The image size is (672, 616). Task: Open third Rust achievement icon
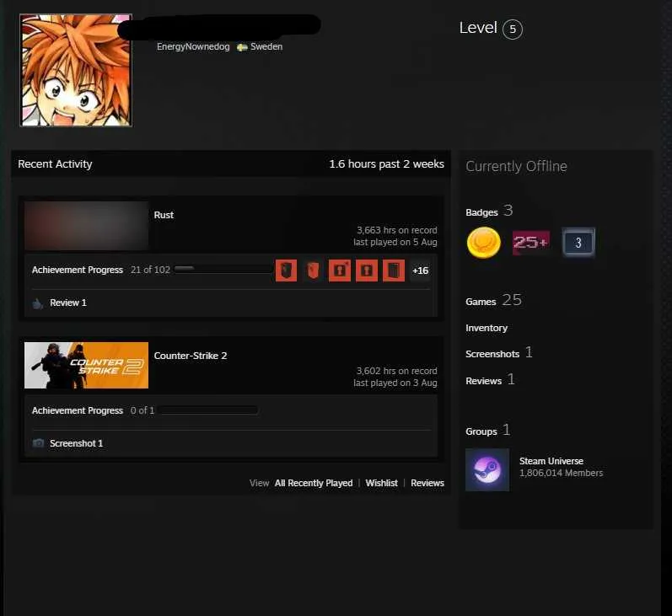340,271
